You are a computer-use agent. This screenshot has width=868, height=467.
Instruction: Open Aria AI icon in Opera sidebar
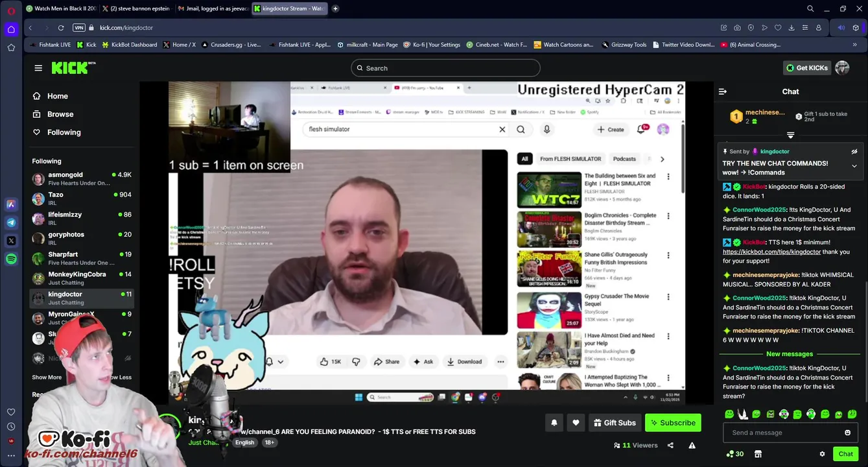click(11, 204)
